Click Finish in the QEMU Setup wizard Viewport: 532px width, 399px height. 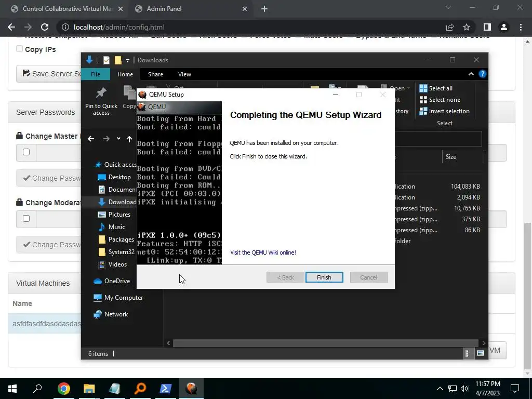point(324,277)
